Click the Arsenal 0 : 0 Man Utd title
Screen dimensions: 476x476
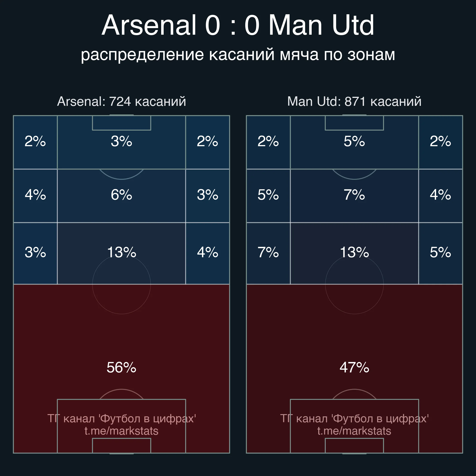tap(238, 25)
